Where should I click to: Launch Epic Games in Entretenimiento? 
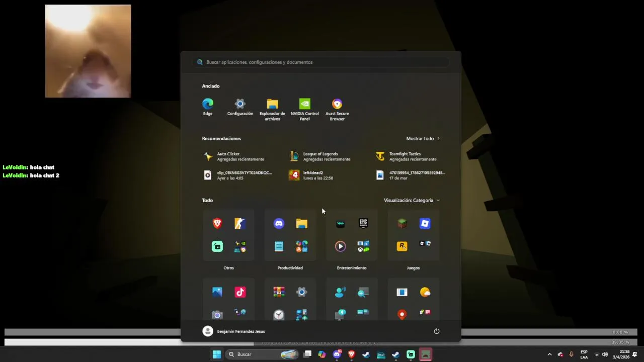pyautogui.click(x=363, y=223)
